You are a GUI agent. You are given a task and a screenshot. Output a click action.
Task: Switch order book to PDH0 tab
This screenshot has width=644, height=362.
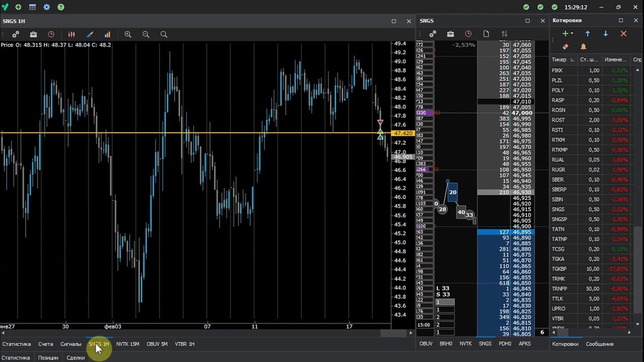(505, 344)
